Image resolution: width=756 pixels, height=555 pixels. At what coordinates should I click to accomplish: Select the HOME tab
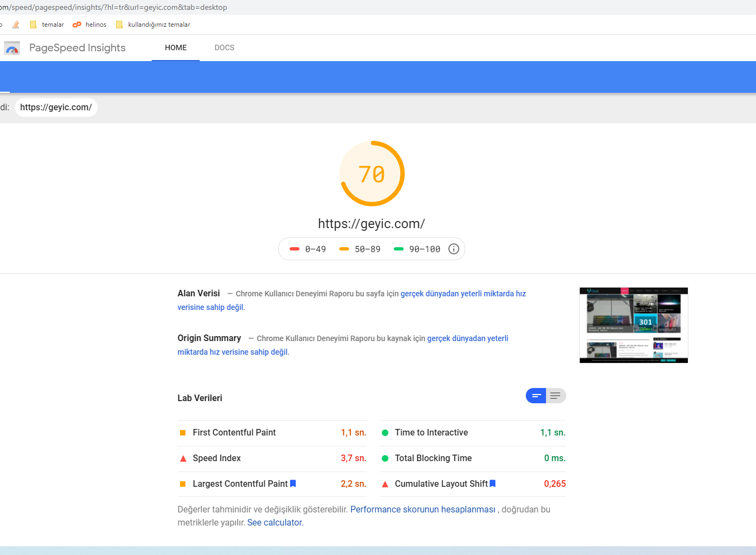(176, 48)
